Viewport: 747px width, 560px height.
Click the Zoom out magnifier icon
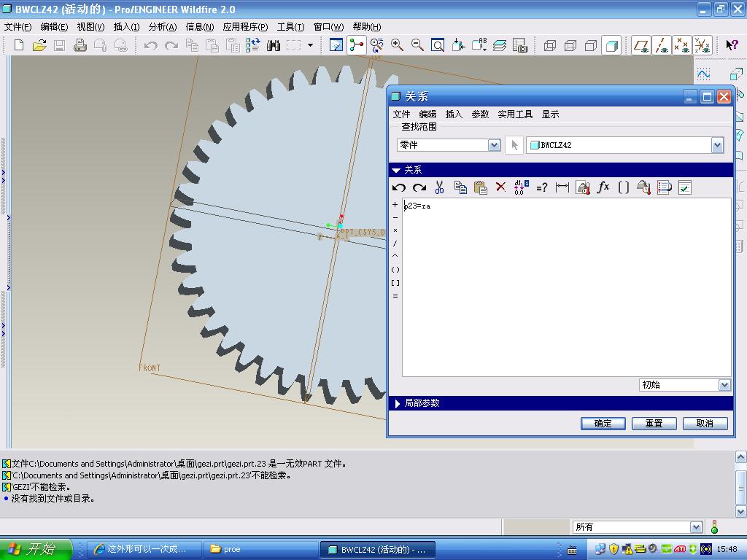[x=417, y=45]
